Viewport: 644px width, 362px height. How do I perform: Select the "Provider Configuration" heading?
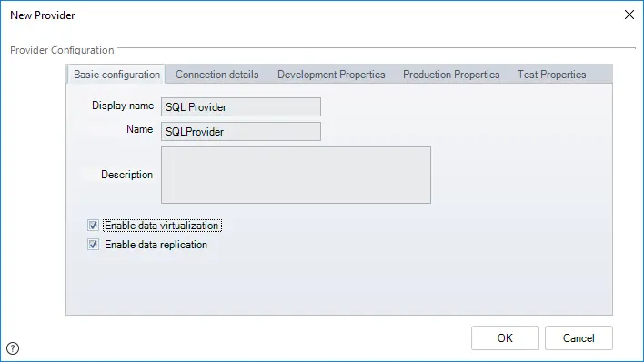tap(62, 50)
